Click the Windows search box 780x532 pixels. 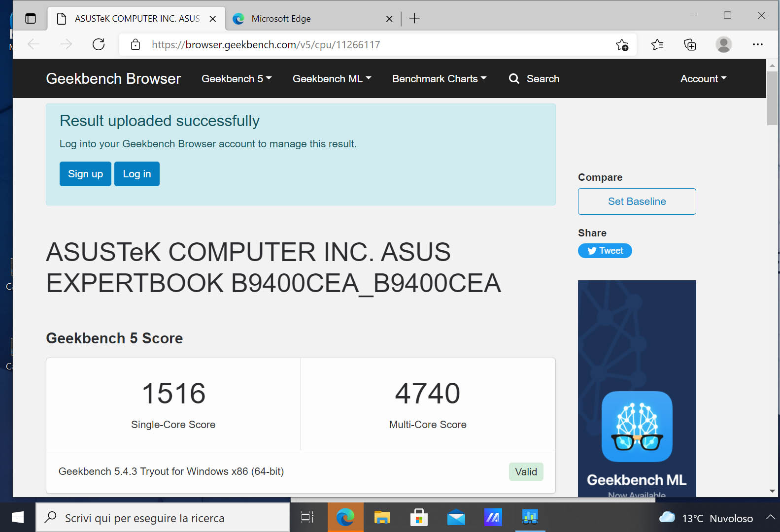[163, 517]
